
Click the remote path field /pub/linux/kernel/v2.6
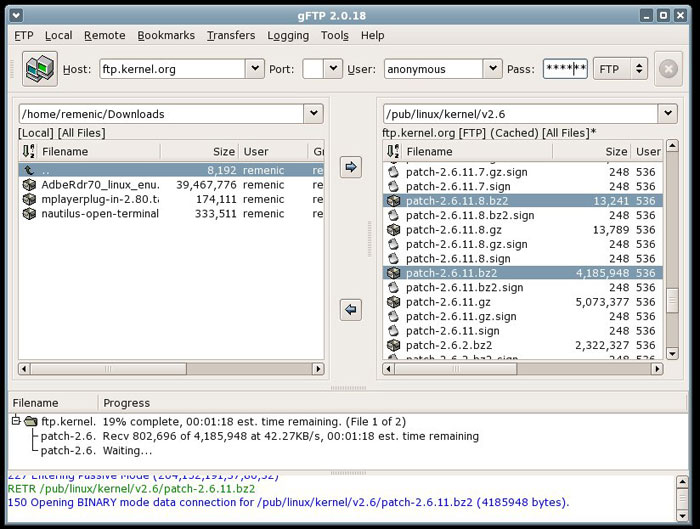[520, 114]
